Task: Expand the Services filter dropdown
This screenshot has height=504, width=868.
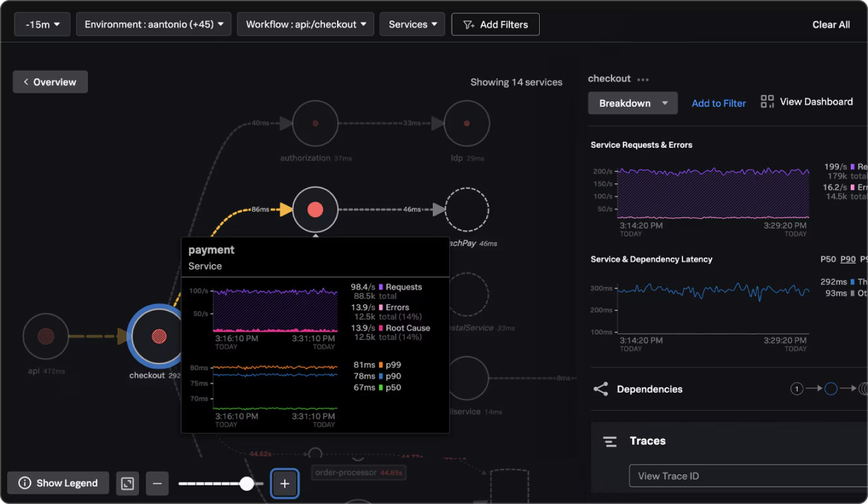Action: pos(412,24)
